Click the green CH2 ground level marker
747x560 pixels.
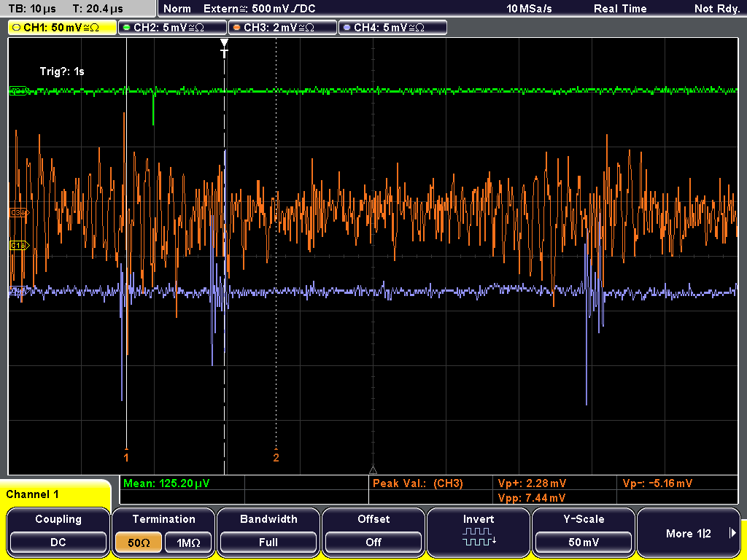(x=19, y=91)
